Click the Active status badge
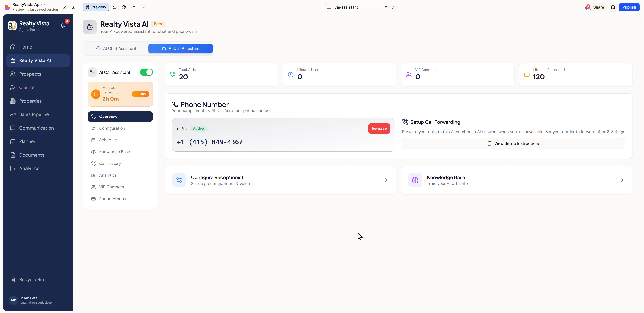Viewport: 644px width, 313px height. click(198, 129)
